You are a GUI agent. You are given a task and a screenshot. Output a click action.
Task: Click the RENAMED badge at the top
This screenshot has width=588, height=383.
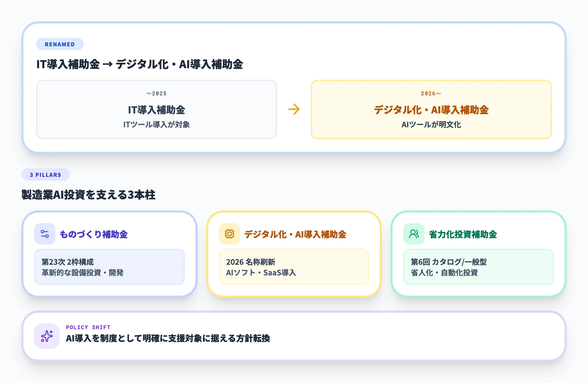point(60,44)
